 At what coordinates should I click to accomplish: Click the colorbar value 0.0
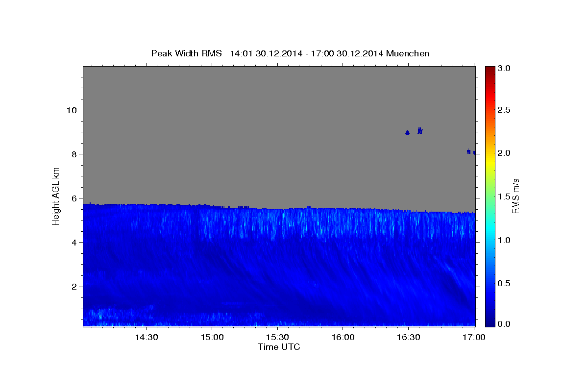[x=504, y=324]
